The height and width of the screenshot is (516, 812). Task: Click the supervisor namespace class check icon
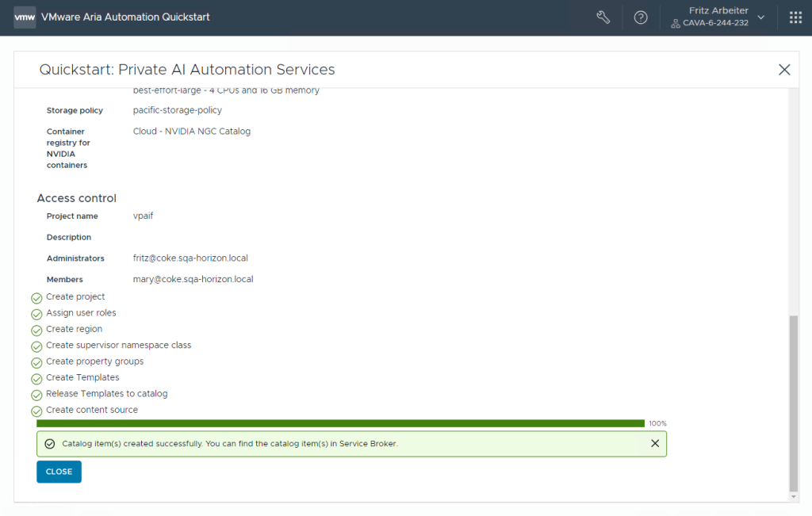pos(36,346)
